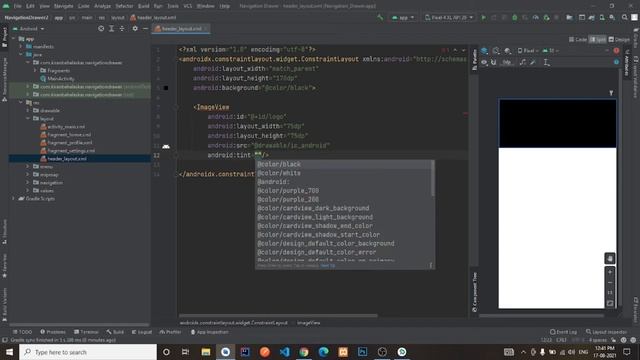Screen dimensions: 640x360
Task: Zoom out preview with minus icon
Action: tap(610, 282)
